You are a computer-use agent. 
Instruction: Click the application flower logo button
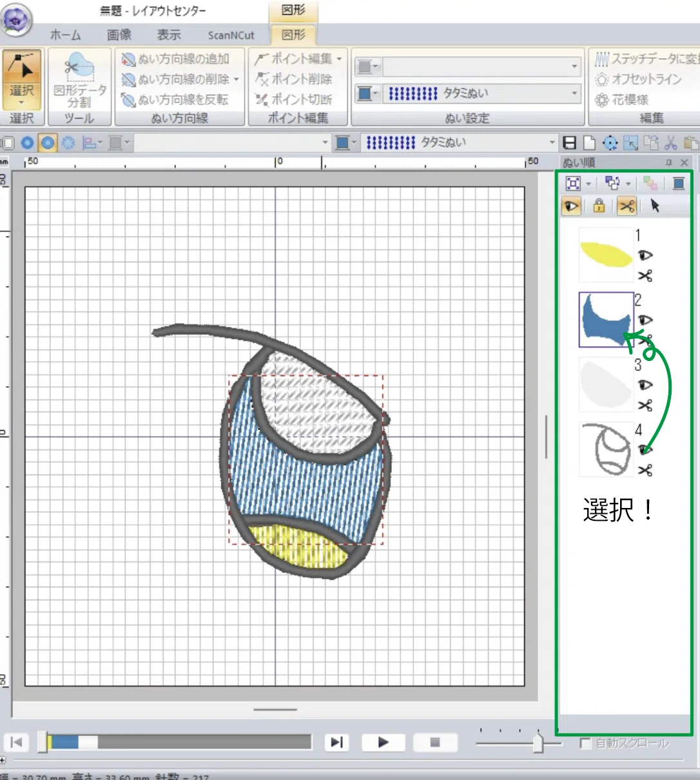click(x=17, y=20)
